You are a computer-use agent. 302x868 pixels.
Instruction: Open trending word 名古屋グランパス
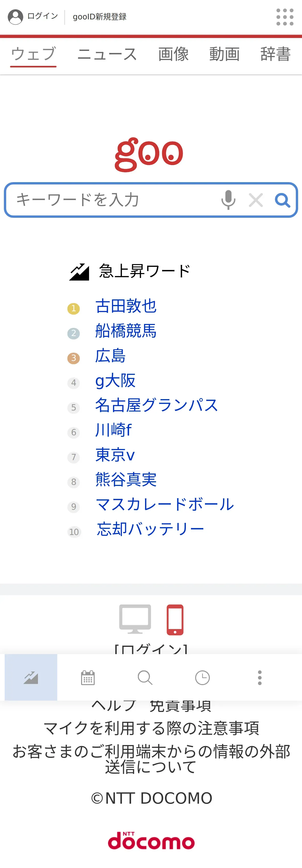point(157,405)
